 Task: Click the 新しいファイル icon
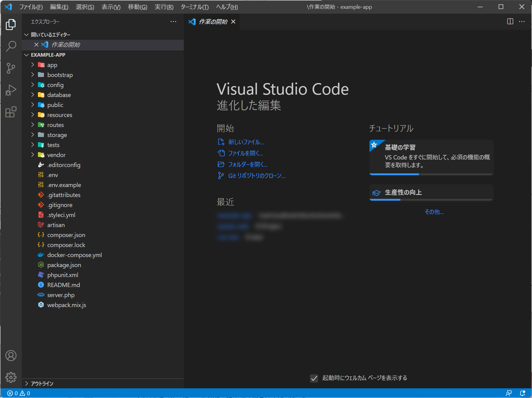tap(221, 142)
